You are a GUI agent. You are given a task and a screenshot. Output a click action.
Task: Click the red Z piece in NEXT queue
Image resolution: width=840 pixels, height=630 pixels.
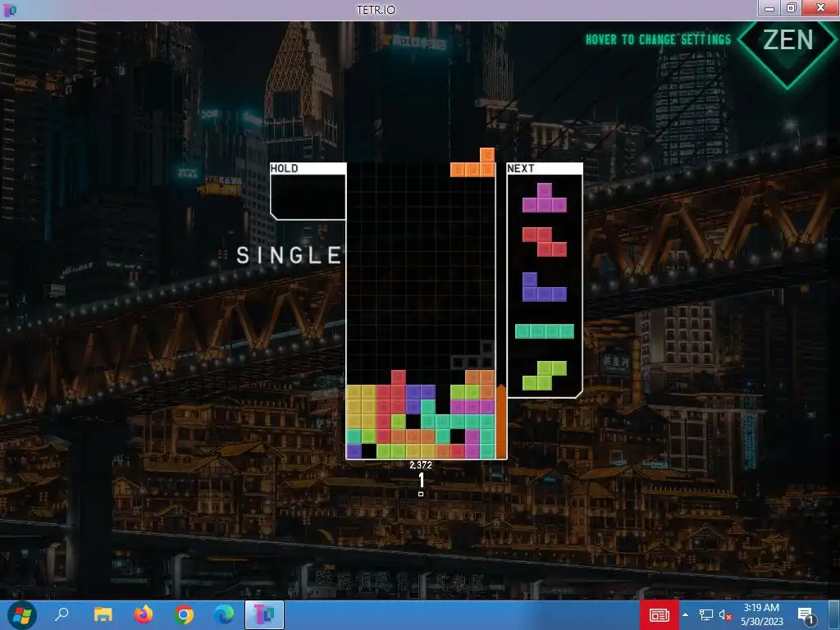tap(545, 242)
